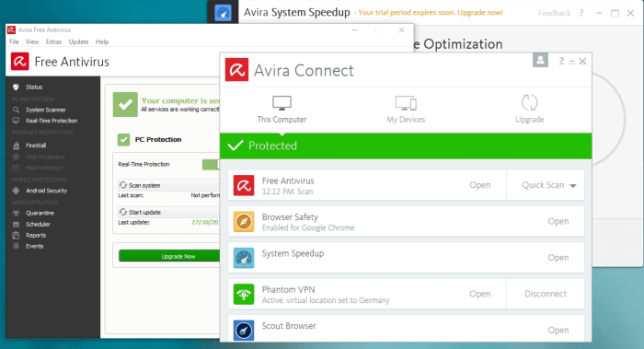Open FireWall settings in the sidebar
644x349 pixels.
[x=36, y=145]
